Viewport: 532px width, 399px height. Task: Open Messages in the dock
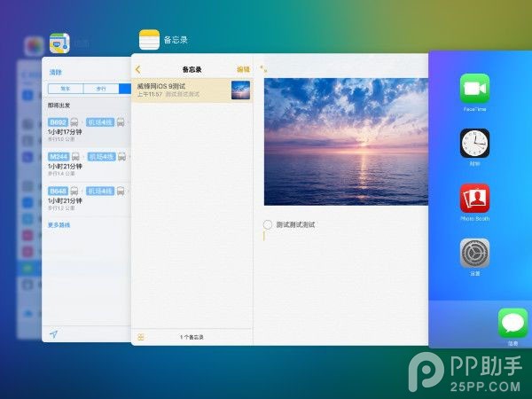click(512, 323)
